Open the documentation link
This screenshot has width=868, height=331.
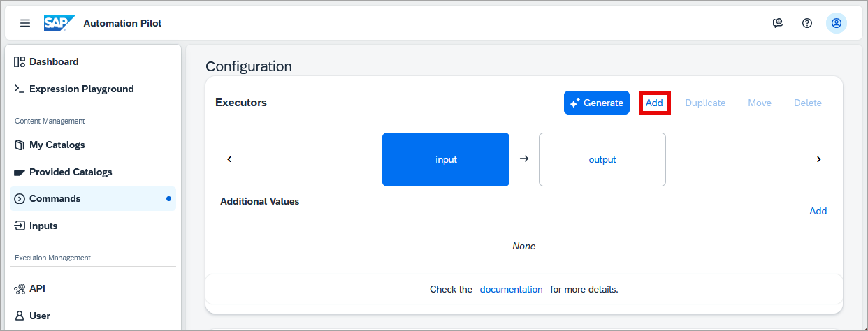click(x=511, y=289)
